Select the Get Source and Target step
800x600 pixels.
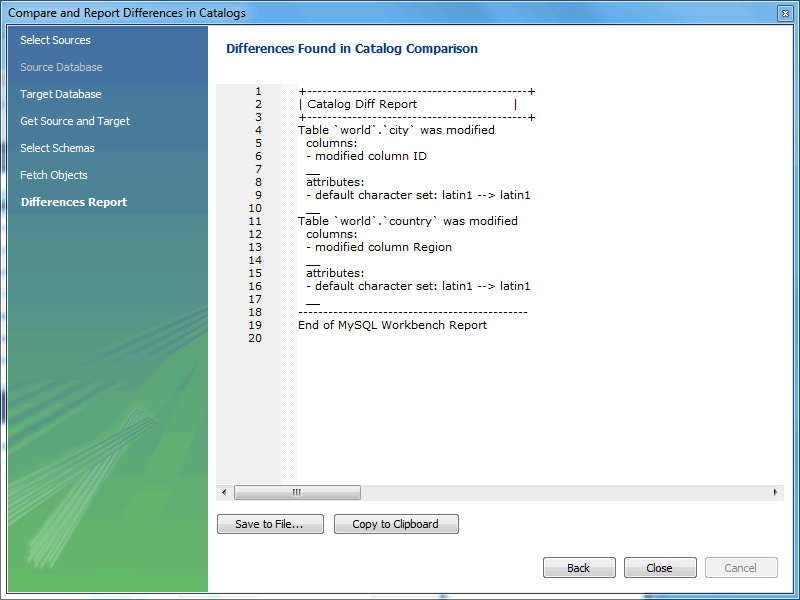pos(75,121)
